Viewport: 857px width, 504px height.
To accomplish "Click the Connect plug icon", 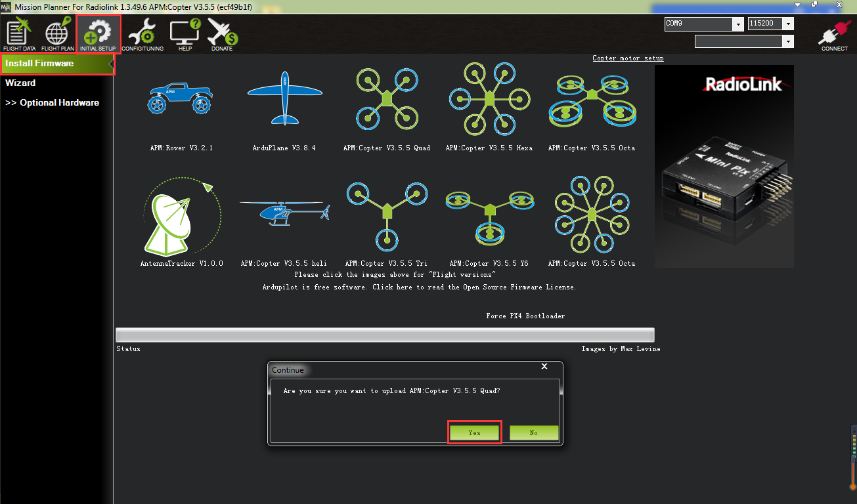I will point(834,34).
